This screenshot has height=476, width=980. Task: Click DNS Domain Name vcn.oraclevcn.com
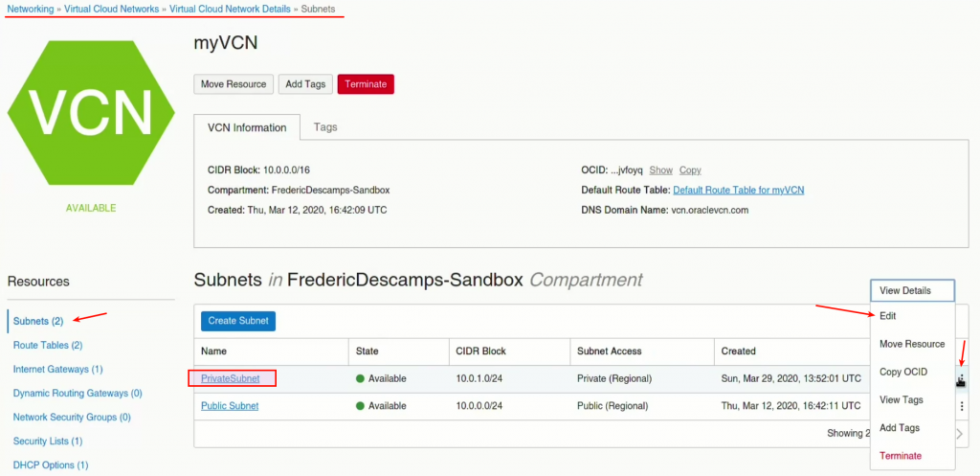pyautogui.click(x=665, y=210)
